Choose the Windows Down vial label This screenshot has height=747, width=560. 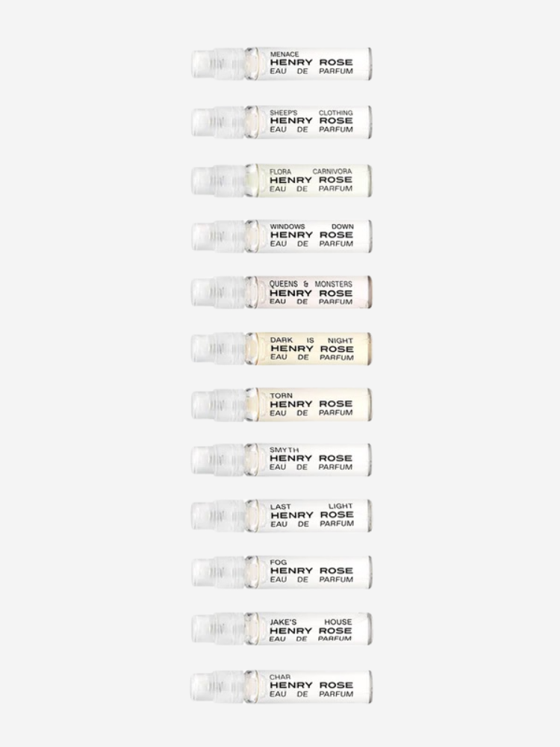coord(311,235)
